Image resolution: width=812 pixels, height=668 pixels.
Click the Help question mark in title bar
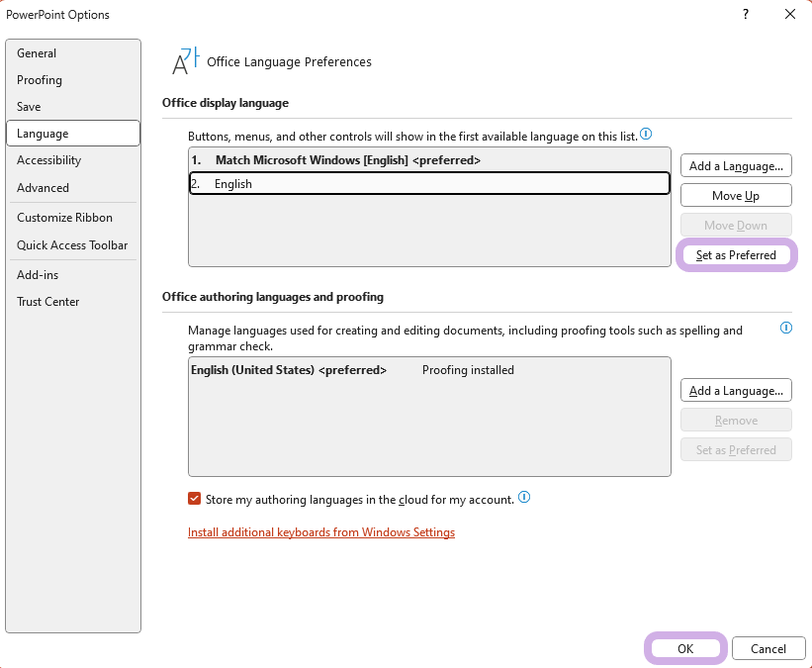[x=745, y=14]
